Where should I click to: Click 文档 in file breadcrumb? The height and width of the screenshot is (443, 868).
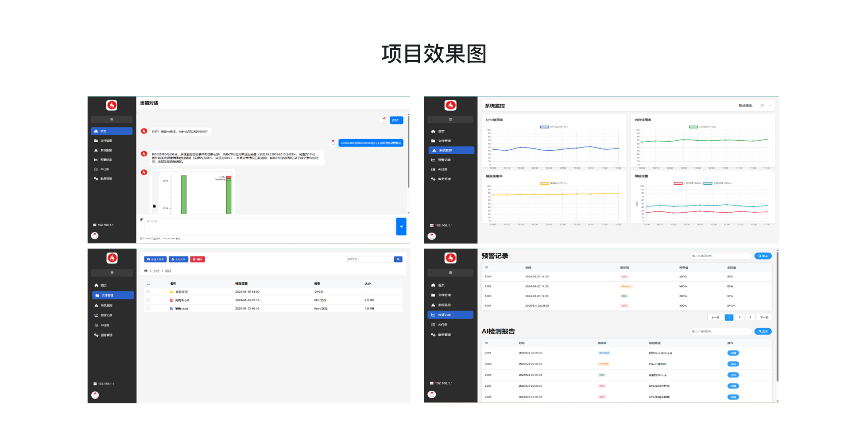pos(156,271)
